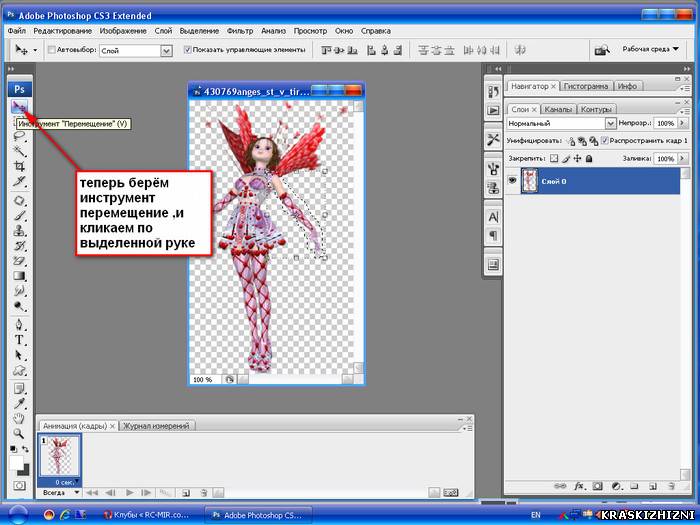700x525 pixels.
Task: Hide Слой 0 with the eye icon
Action: tap(512, 180)
